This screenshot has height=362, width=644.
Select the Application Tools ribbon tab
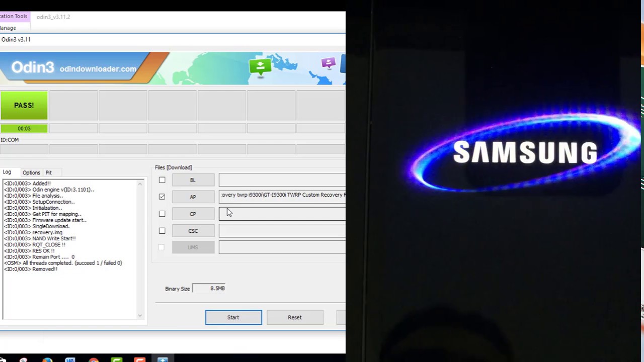point(14,16)
